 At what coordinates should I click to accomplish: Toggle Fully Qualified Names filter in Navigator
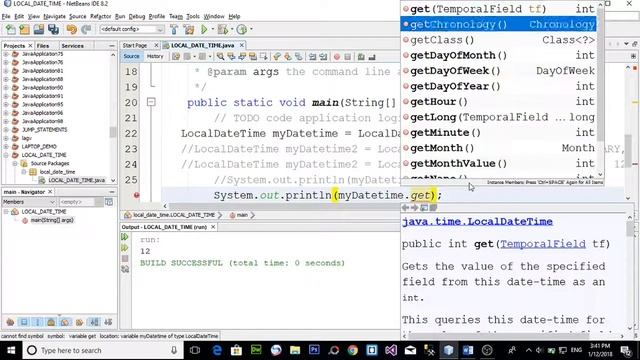pos(79,322)
